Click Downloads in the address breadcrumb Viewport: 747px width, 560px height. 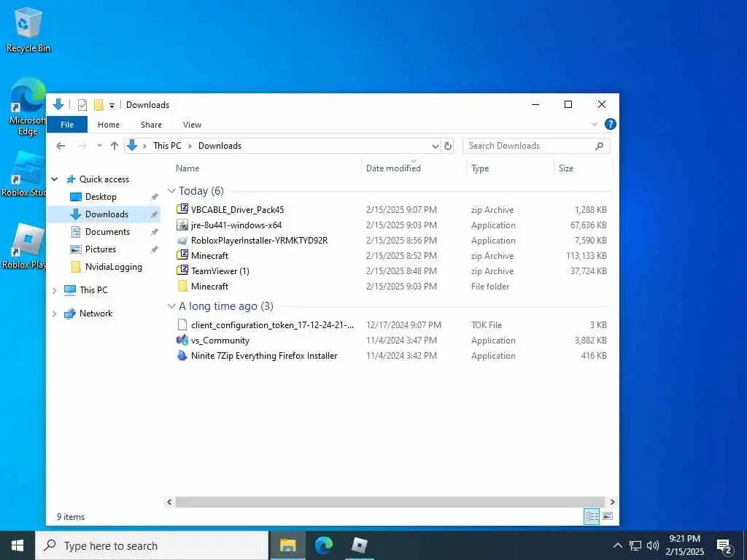click(x=220, y=146)
